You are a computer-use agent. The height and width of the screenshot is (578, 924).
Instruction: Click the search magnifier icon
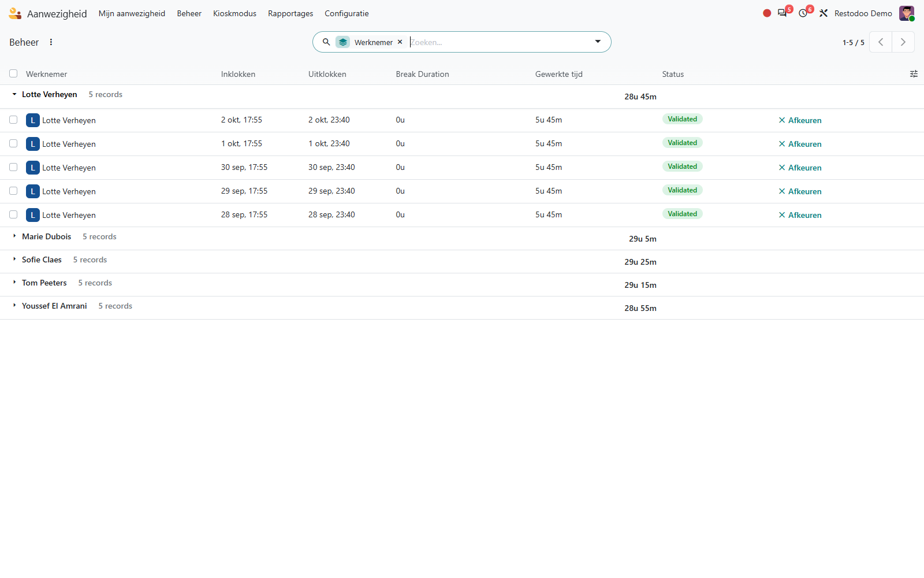326,42
